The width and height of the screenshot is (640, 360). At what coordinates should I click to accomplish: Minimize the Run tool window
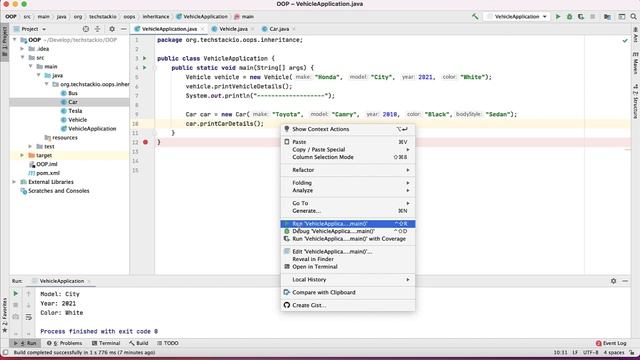tap(625, 281)
